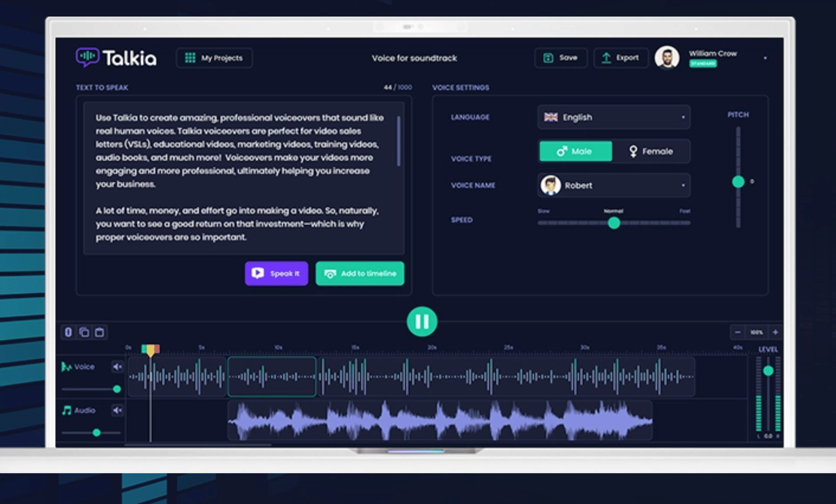This screenshot has height=504, width=836.
Task: Expand the English language dropdown
Action: pos(613,117)
